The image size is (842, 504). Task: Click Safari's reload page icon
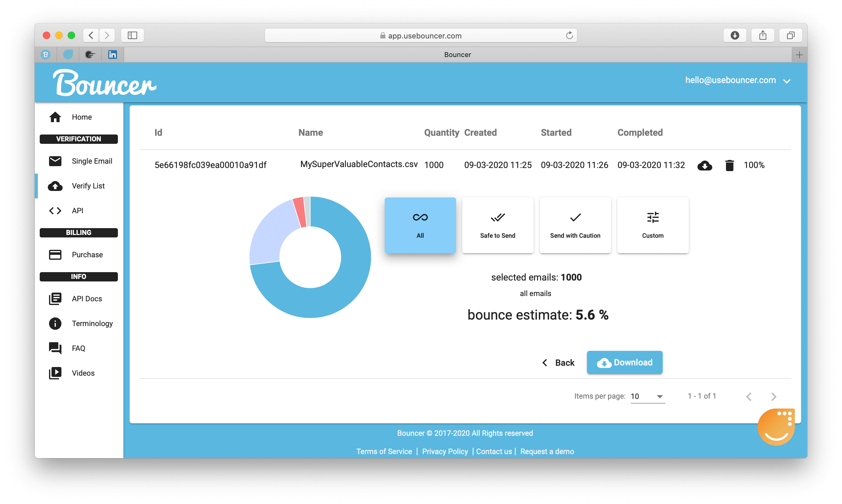coord(569,35)
